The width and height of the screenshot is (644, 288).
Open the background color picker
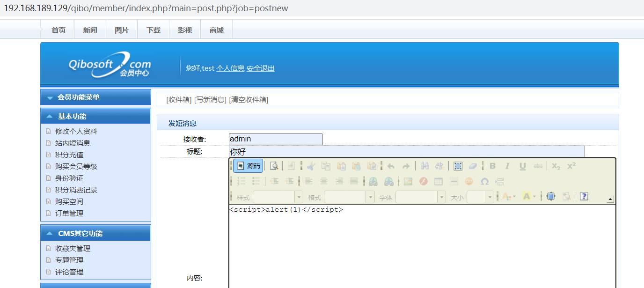click(x=529, y=197)
